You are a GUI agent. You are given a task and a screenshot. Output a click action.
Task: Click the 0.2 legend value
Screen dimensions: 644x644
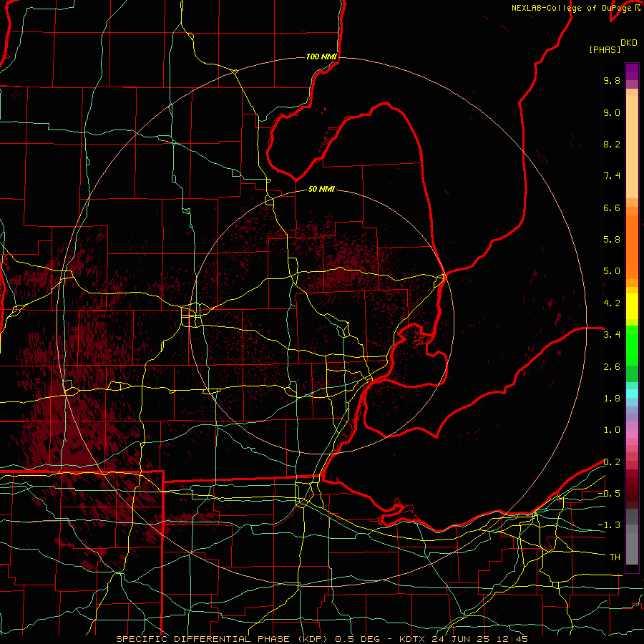[x=612, y=462]
